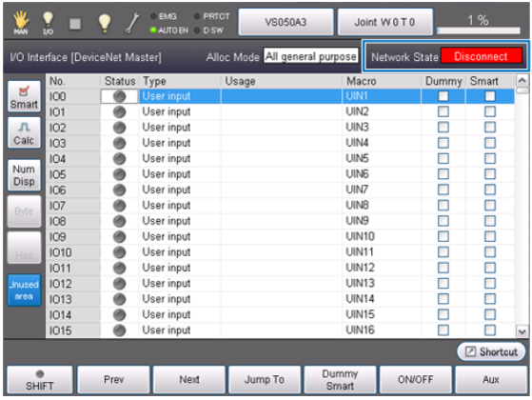Click the large yellow lightbulb icon

point(105,23)
